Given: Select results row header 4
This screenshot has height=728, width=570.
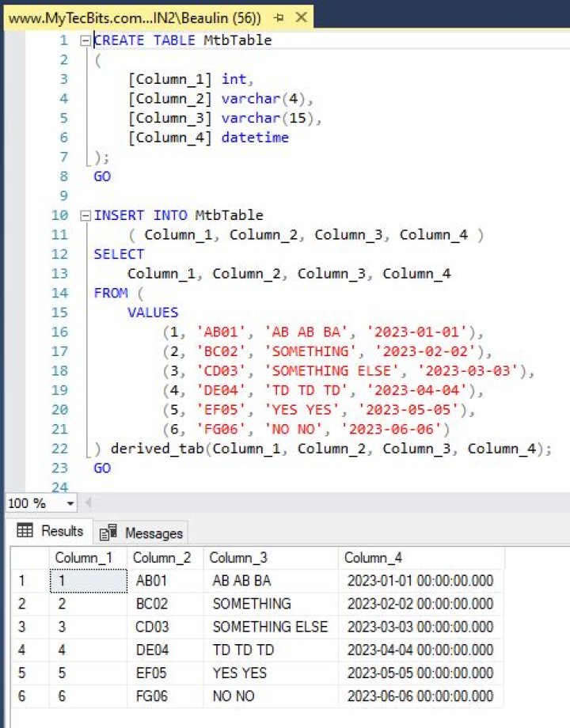Looking at the screenshot, I should pos(30,650).
